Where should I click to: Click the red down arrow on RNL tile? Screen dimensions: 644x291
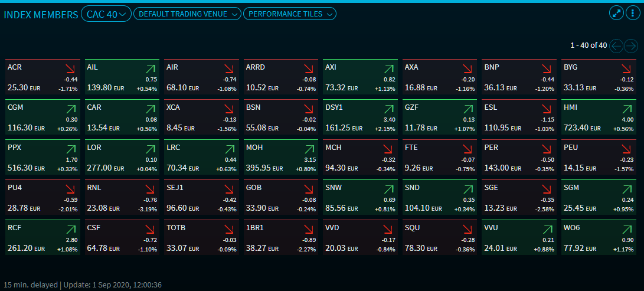(x=151, y=189)
